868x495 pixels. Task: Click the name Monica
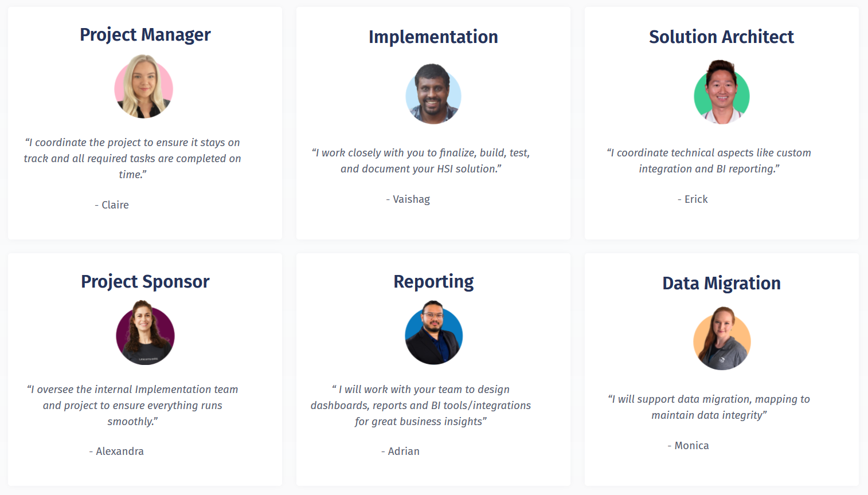pyautogui.click(x=691, y=446)
